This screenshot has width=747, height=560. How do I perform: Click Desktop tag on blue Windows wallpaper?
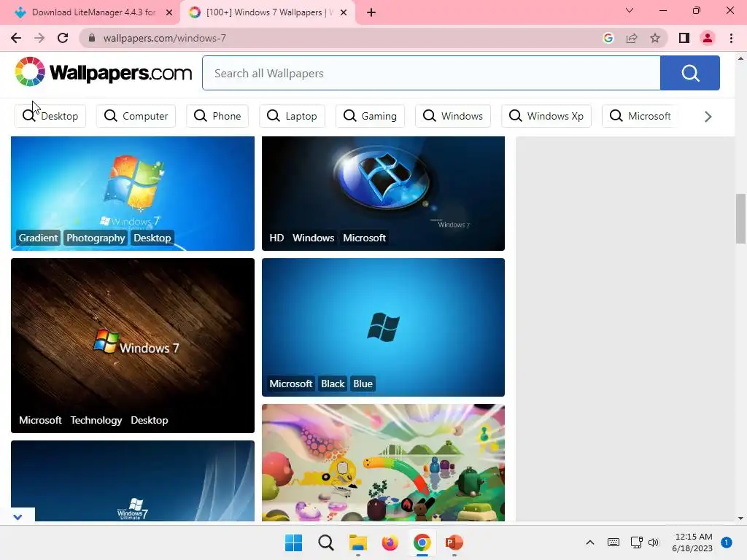[152, 238]
